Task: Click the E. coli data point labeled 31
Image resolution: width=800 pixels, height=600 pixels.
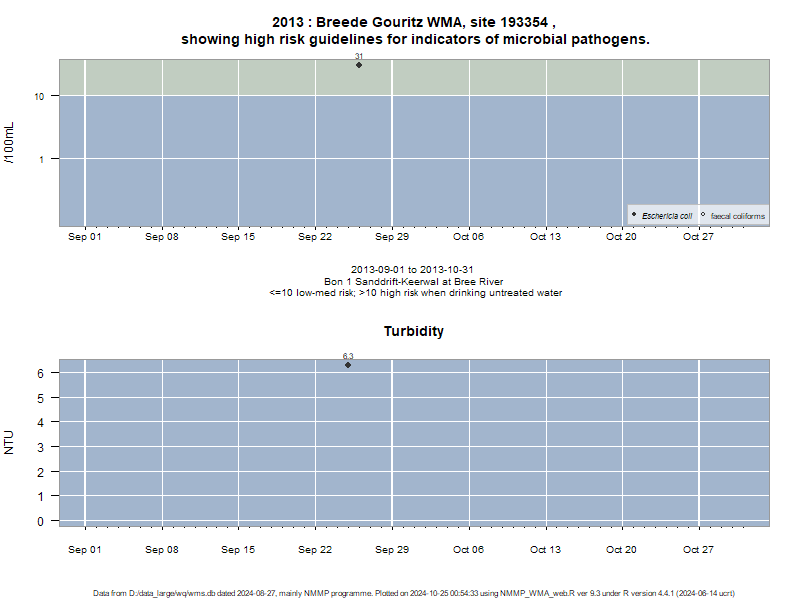Action: (x=359, y=65)
